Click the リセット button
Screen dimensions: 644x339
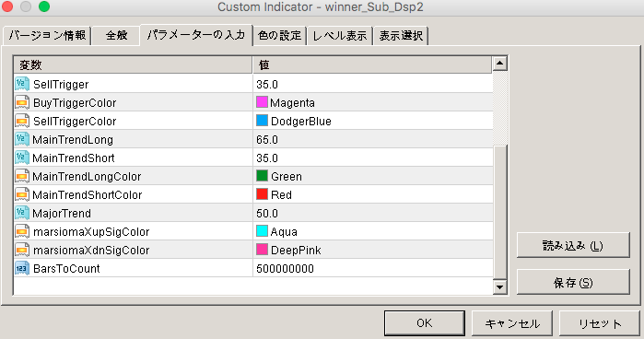coord(600,323)
